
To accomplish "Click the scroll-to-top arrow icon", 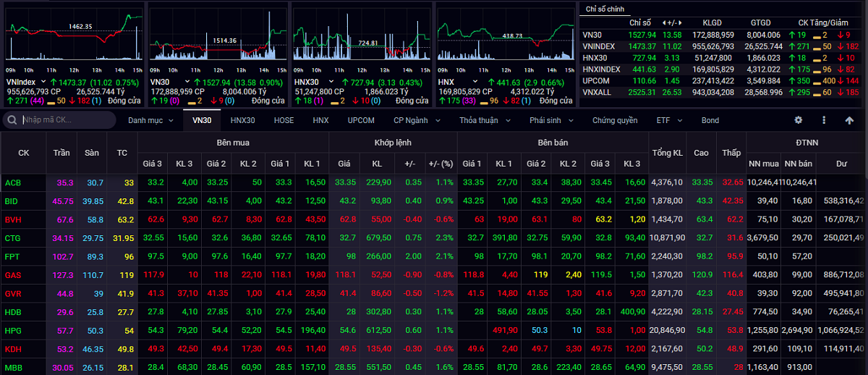I will click(849, 120).
